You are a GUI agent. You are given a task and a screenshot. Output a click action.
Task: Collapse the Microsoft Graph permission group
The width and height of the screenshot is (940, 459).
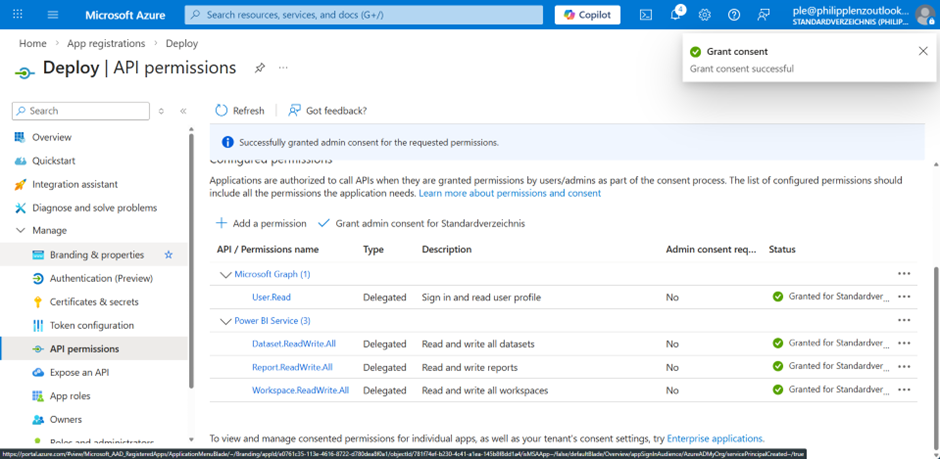224,274
